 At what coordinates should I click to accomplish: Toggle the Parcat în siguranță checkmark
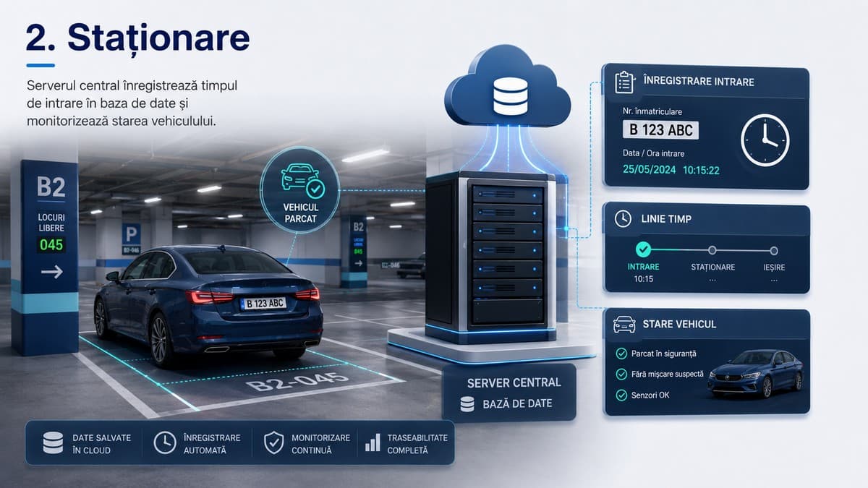[621, 354]
